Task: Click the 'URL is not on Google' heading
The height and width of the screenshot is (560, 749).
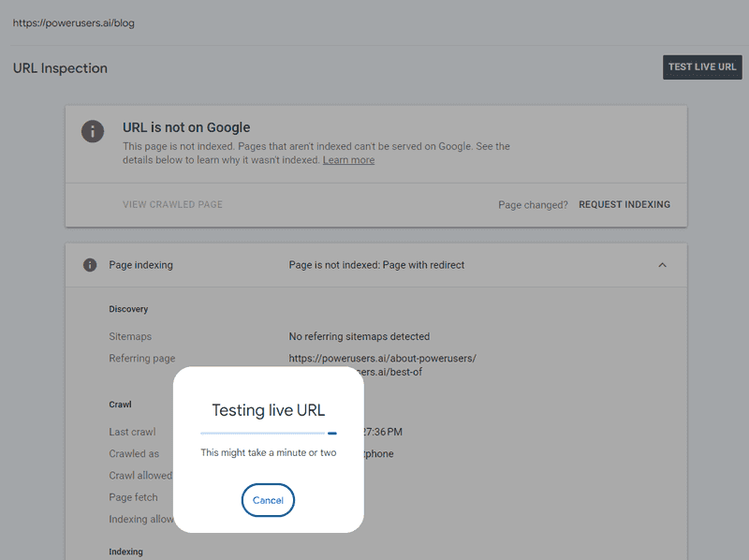Action: point(186,127)
